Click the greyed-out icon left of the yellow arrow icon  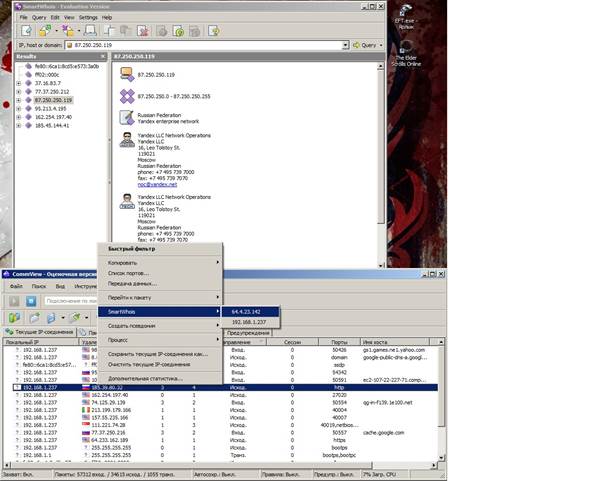tap(195, 30)
